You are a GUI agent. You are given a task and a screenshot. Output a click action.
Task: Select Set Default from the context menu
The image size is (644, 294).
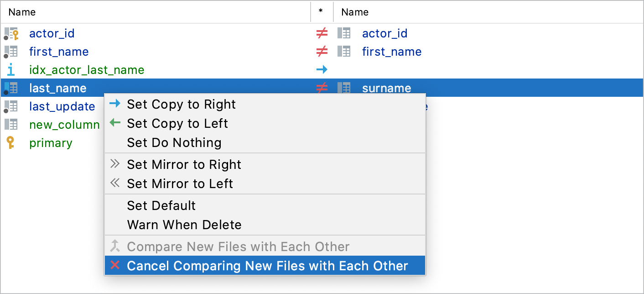(x=161, y=206)
